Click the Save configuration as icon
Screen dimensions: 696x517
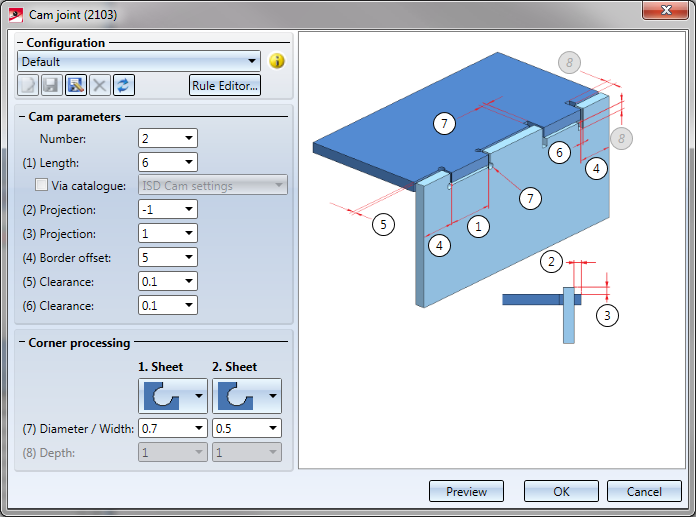point(76,85)
